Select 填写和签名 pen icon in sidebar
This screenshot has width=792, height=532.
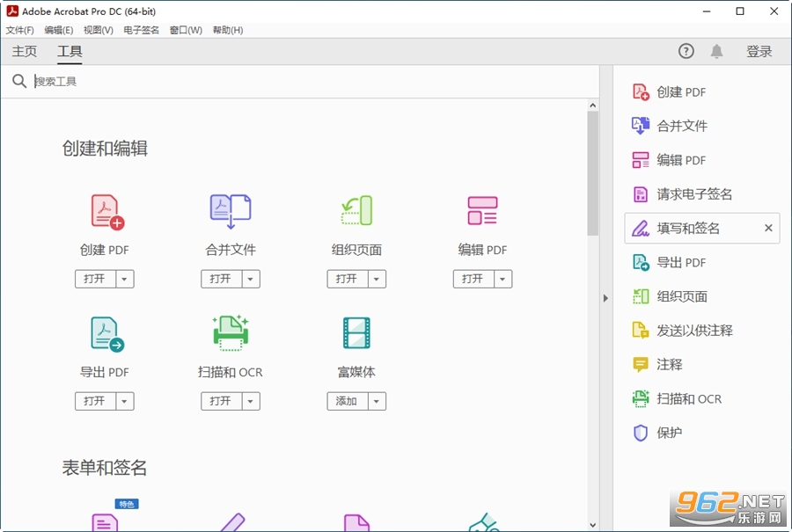[641, 228]
